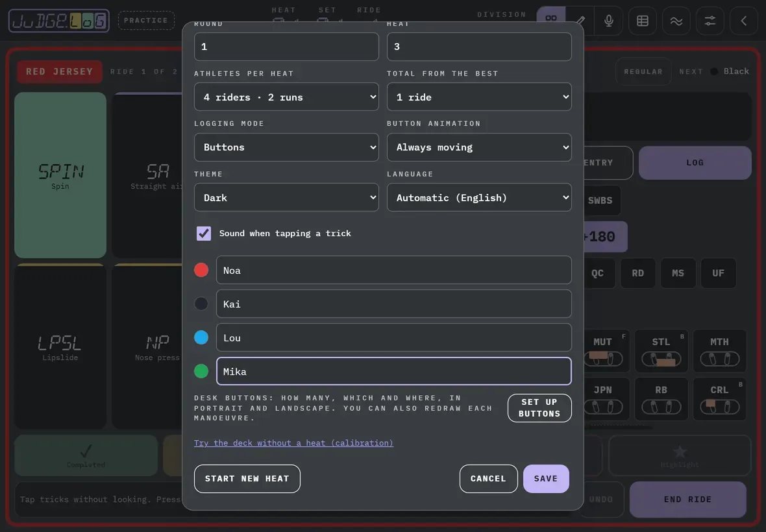Select the microphone voice logging icon
766x532 pixels.
tap(609, 21)
